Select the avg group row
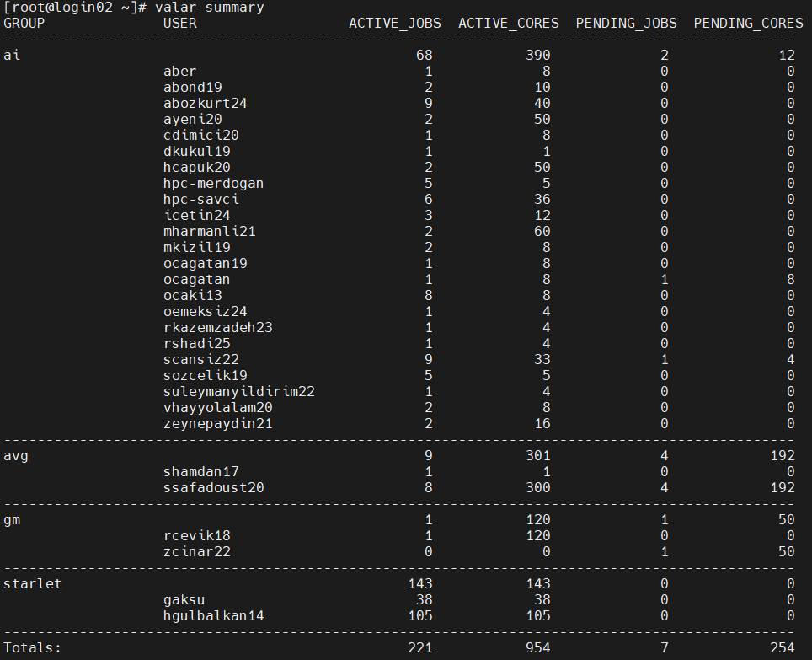812x660 pixels. pyautogui.click(x=13, y=455)
